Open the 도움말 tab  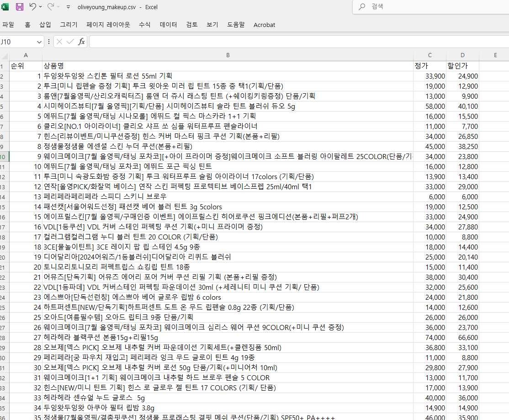tap(236, 25)
